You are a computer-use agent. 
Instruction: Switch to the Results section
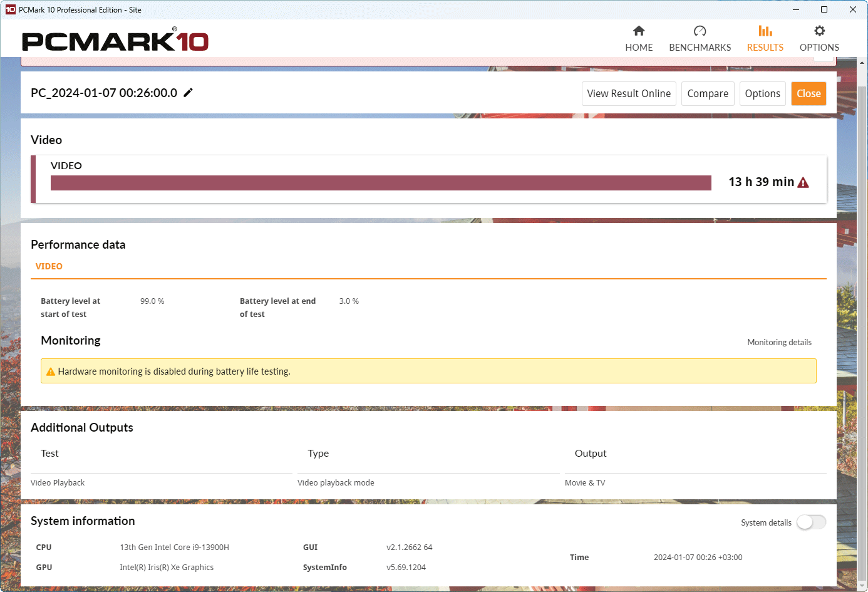[765, 39]
